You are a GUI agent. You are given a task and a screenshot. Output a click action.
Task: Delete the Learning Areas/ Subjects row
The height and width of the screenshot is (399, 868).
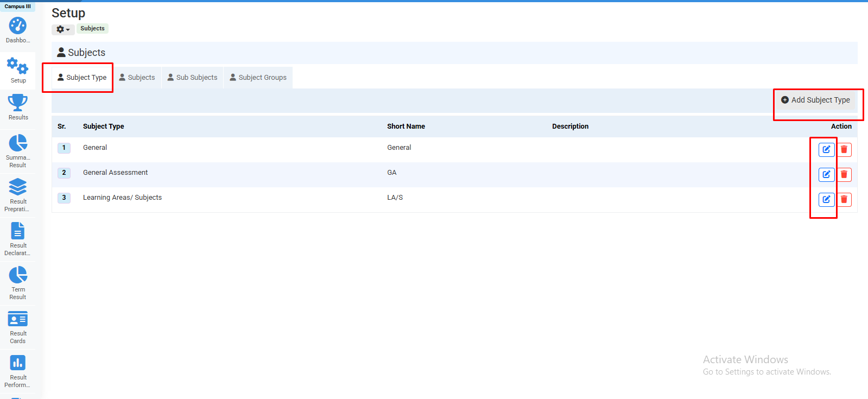click(844, 199)
